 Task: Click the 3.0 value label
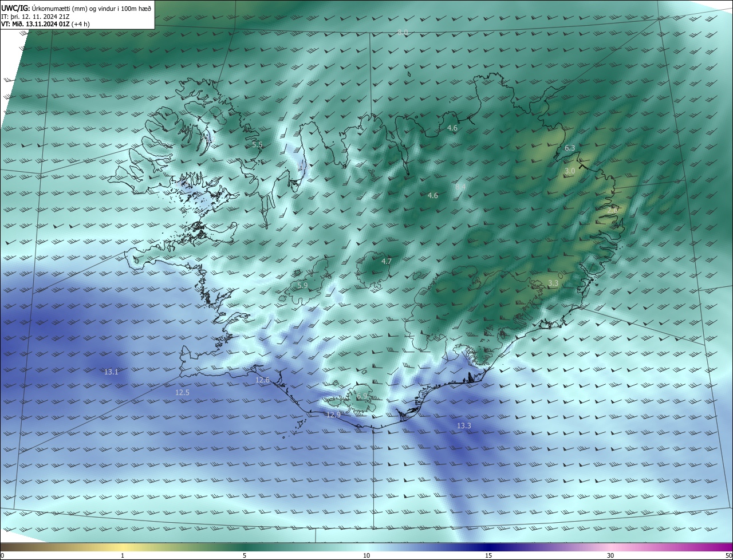[x=570, y=171]
